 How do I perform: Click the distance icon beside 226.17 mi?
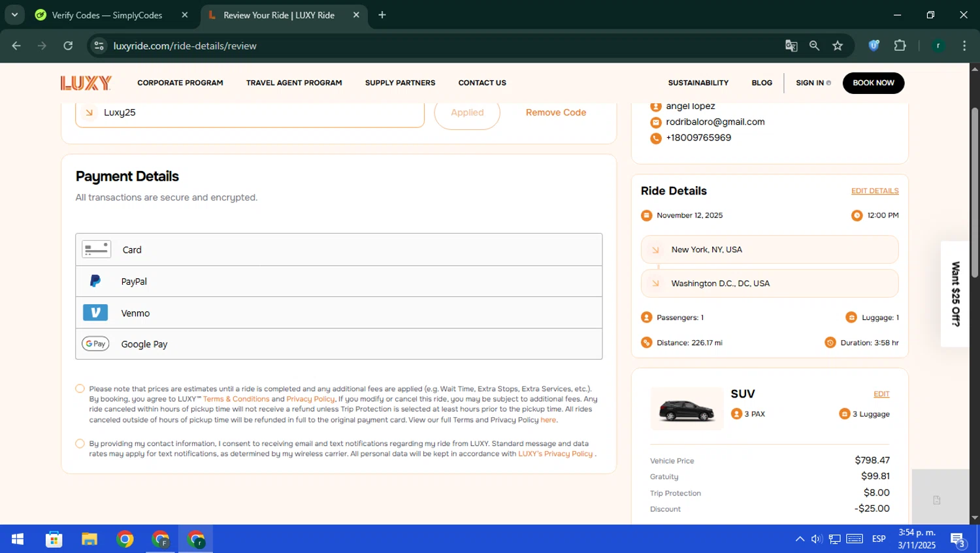click(x=647, y=343)
